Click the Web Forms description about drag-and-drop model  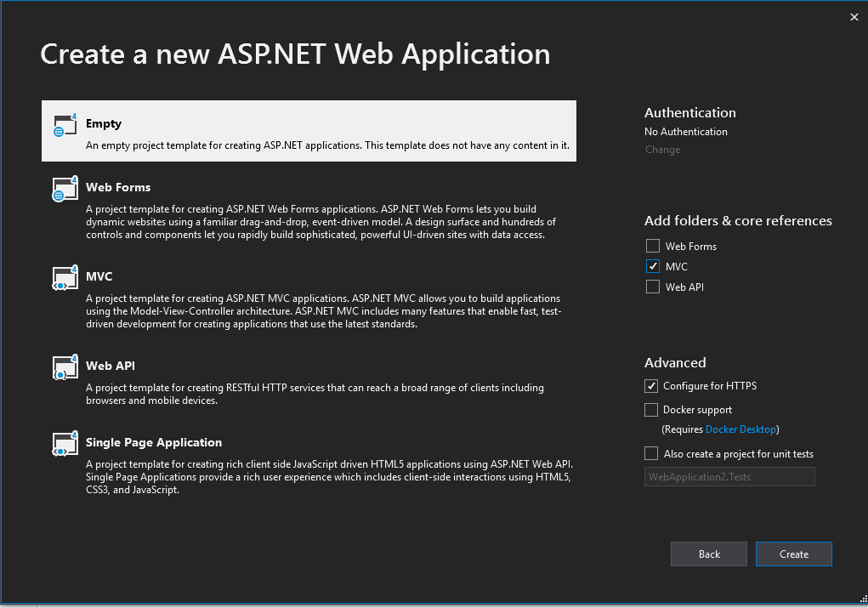pyautogui.click(x=321, y=222)
